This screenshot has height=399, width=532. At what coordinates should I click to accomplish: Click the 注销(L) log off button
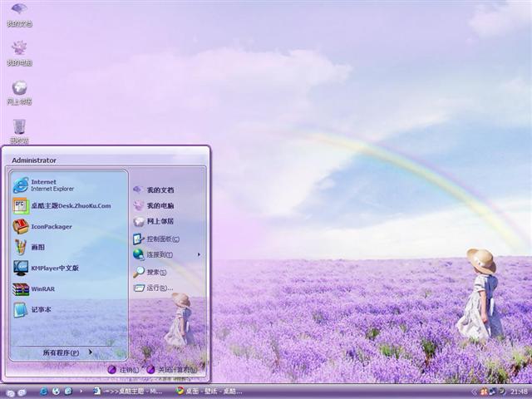[x=123, y=370]
